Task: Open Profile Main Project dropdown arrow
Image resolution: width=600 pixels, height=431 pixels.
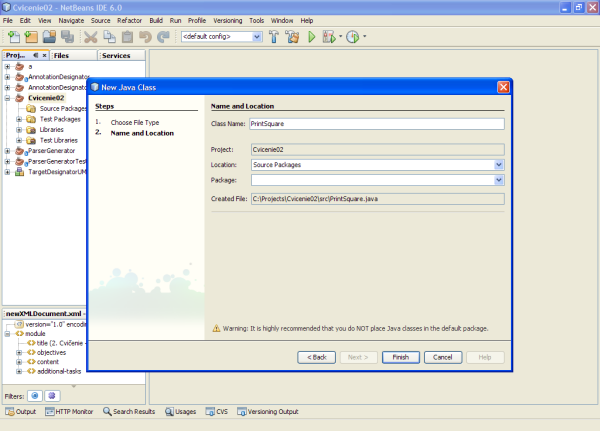Action: [364, 37]
